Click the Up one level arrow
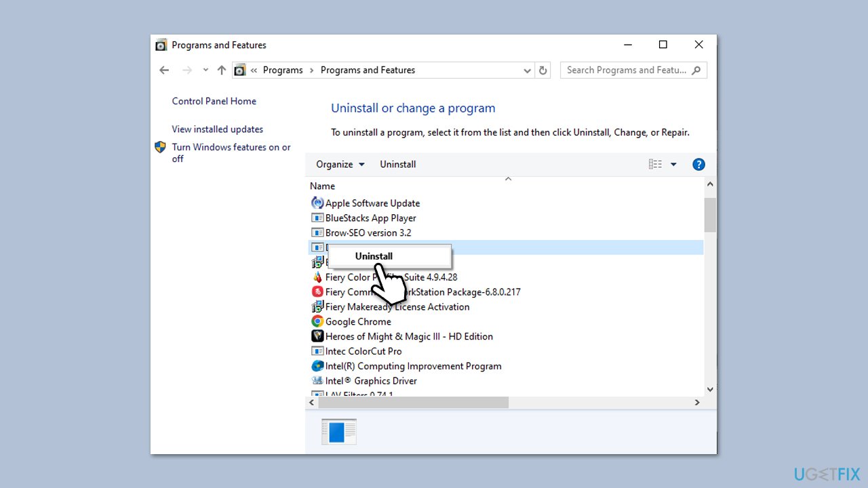 pyautogui.click(x=221, y=70)
